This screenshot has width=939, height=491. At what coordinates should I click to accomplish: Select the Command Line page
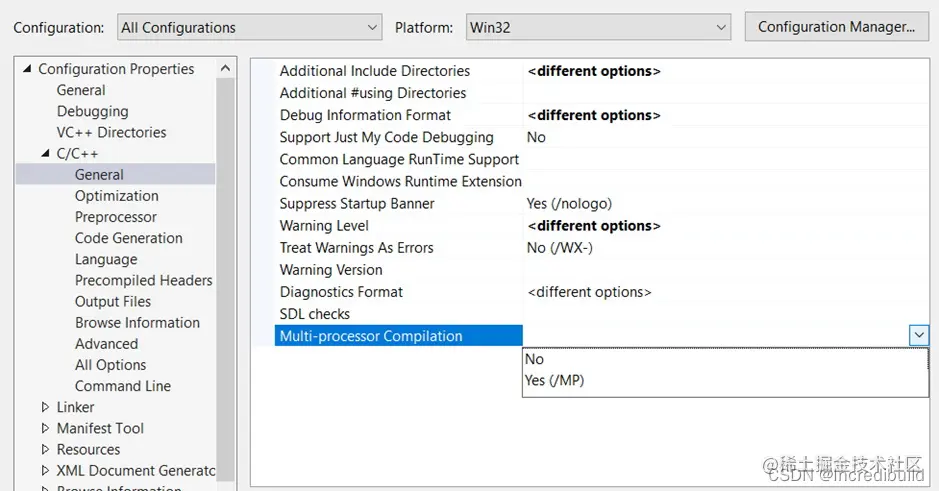coord(123,386)
